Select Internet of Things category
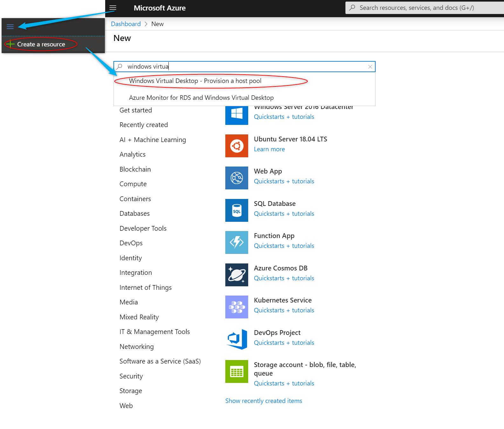The width and height of the screenshot is (504, 429). coord(146,288)
